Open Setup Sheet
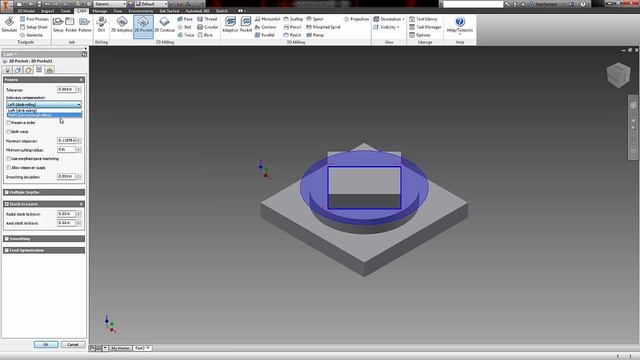The width and height of the screenshot is (640, 360). pyautogui.click(x=33, y=27)
